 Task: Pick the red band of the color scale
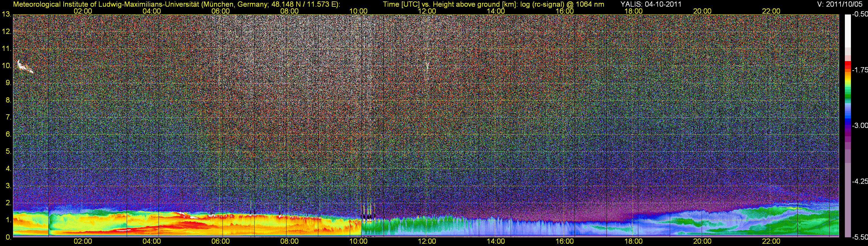click(x=847, y=65)
